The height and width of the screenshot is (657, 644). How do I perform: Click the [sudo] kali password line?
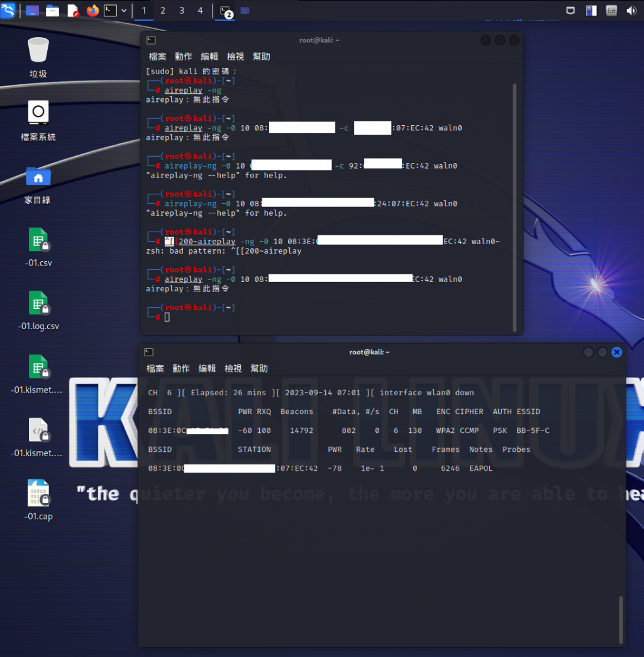(x=191, y=71)
